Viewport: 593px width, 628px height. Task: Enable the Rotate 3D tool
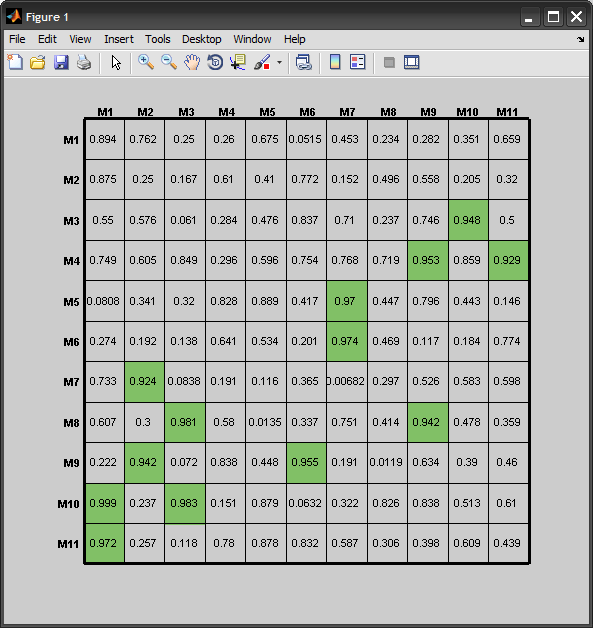(215, 62)
